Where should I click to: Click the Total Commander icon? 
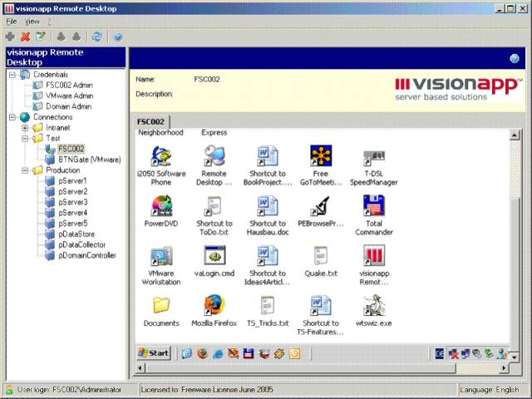tap(373, 205)
